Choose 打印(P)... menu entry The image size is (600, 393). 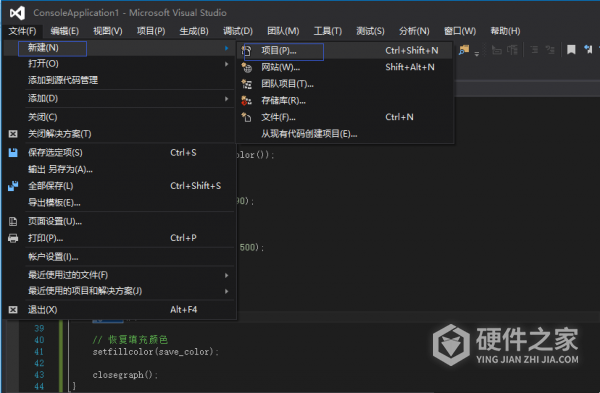pos(119,238)
